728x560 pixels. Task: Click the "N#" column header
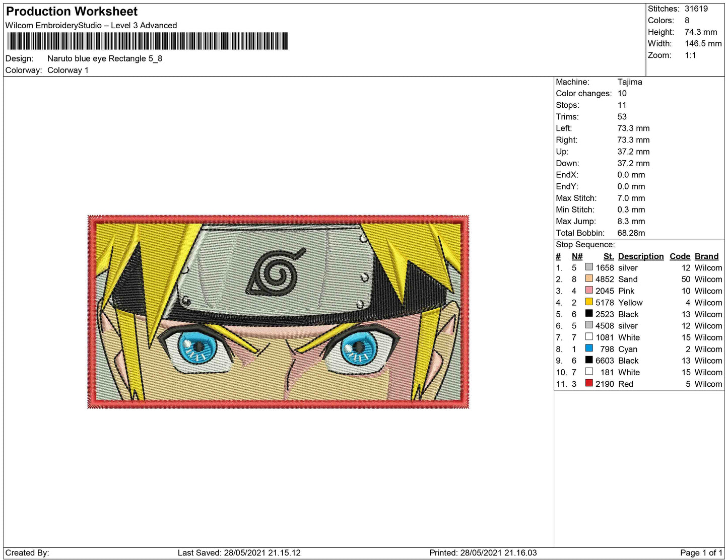(x=577, y=256)
